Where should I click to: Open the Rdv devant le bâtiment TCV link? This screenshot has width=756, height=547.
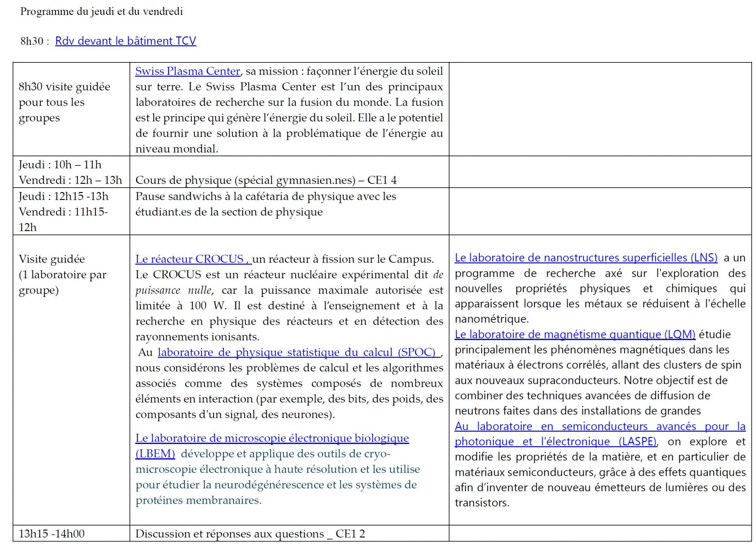point(126,41)
